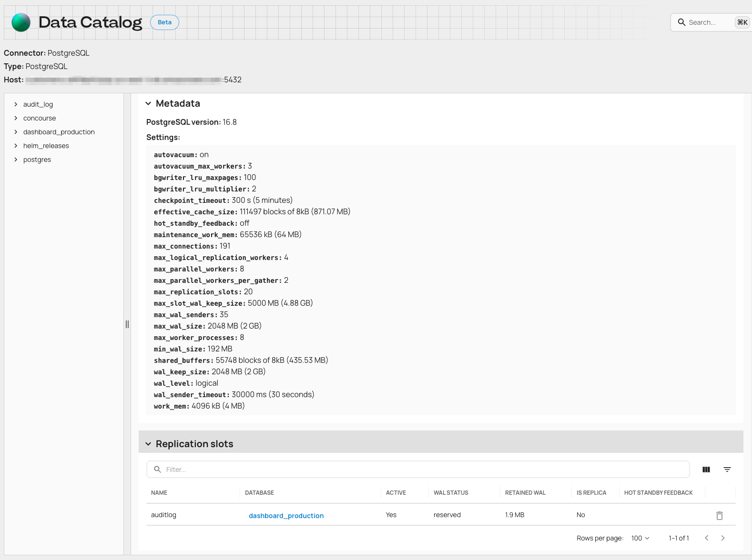Click the PostgreSQL version 16.8 text
This screenshot has height=560, width=752.
click(x=192, y=122)
